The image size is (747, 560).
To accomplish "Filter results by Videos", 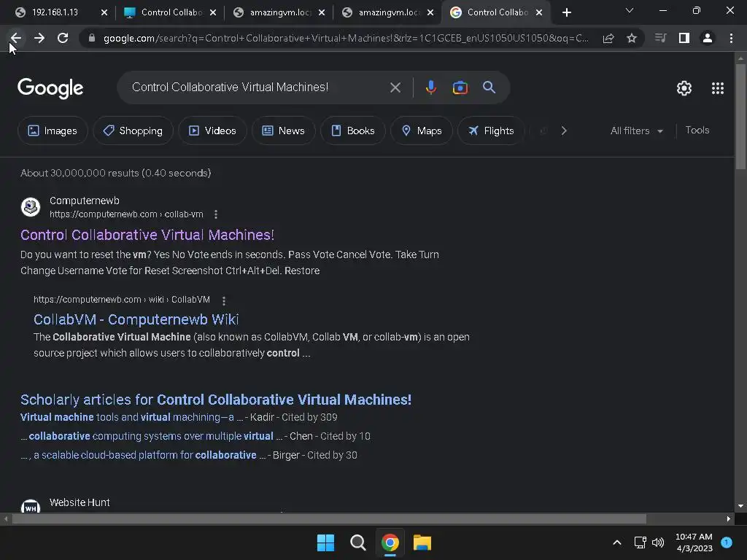I will tap(212, 131).
